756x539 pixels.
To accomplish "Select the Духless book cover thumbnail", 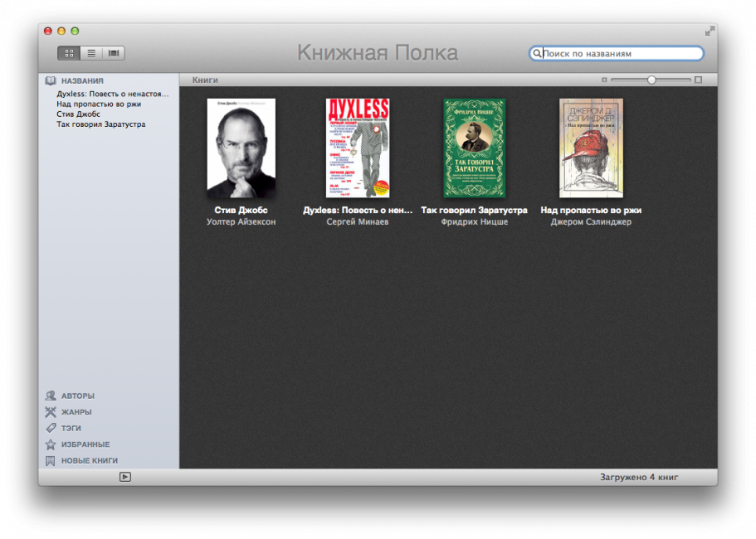I will tap(358, 148).
